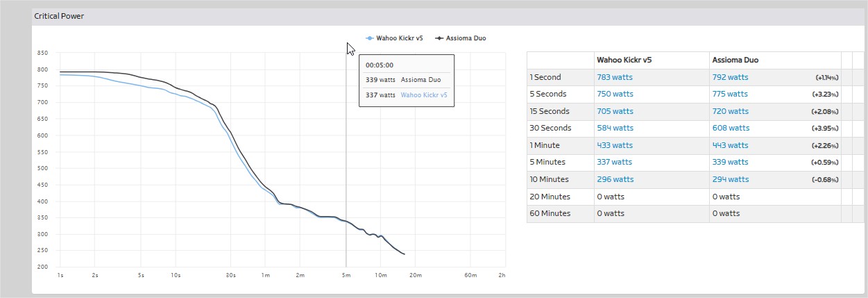This screenshot has height=298, width=868.
Task: Select the 20 Minutes row label
Action: (x=550, y=197)
